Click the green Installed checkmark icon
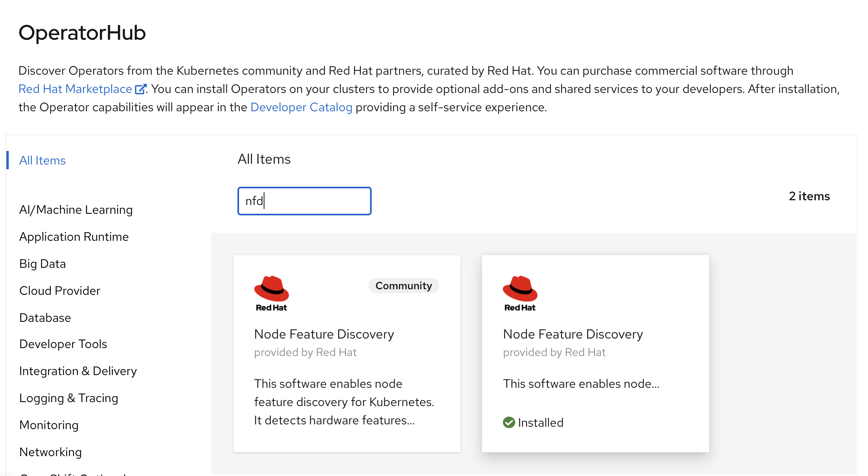This screenshot has height=476, width=868. pyautogui.click(x=509, y=422)
